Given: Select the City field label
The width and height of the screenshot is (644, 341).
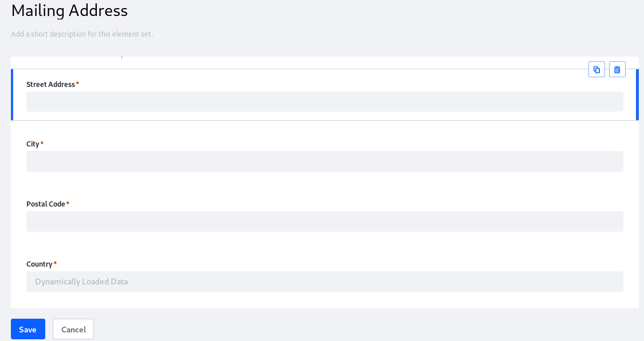Looking at the screenshot, I should (x=33, y=144).
